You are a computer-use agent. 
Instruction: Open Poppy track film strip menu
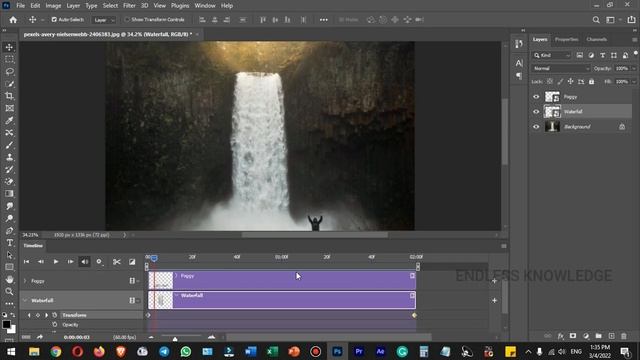pyautogui.click(x=134, y=281)
